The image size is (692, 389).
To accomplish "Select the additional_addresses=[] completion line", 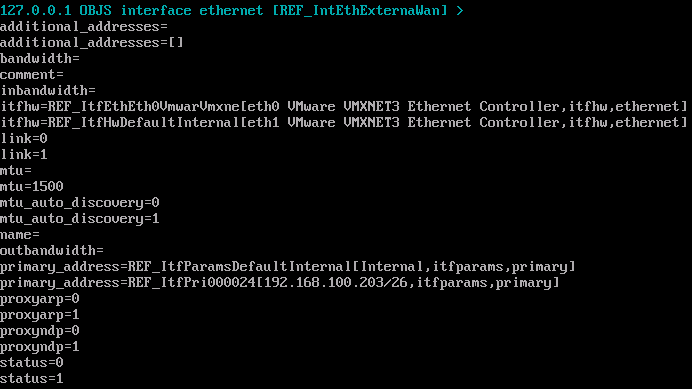I will (x=92, y=42).
